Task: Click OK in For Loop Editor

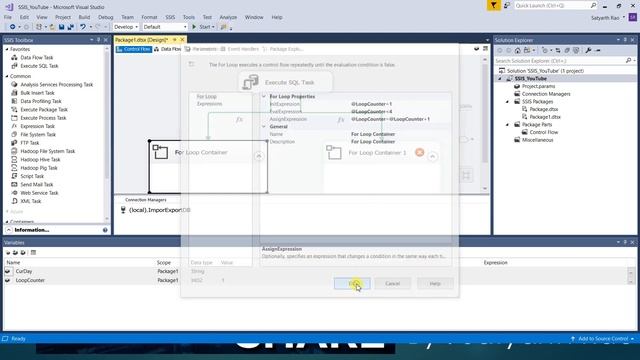Action: coord(352,283)
